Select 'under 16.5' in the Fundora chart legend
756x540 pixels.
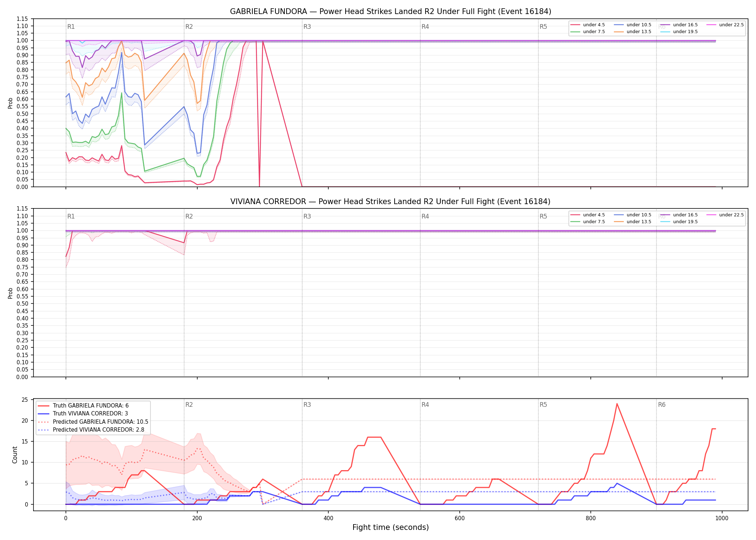pos(679,25)
